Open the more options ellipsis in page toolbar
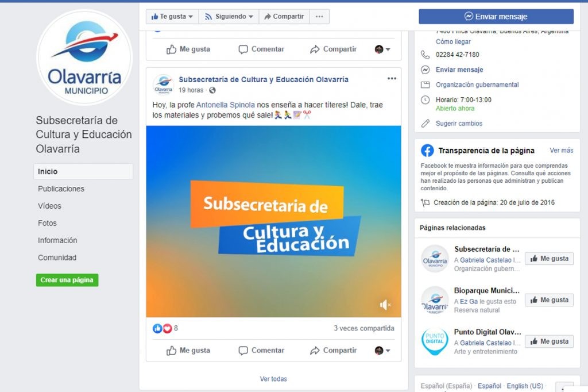Screen dimensions: 588x392 [x=319, y=17]
